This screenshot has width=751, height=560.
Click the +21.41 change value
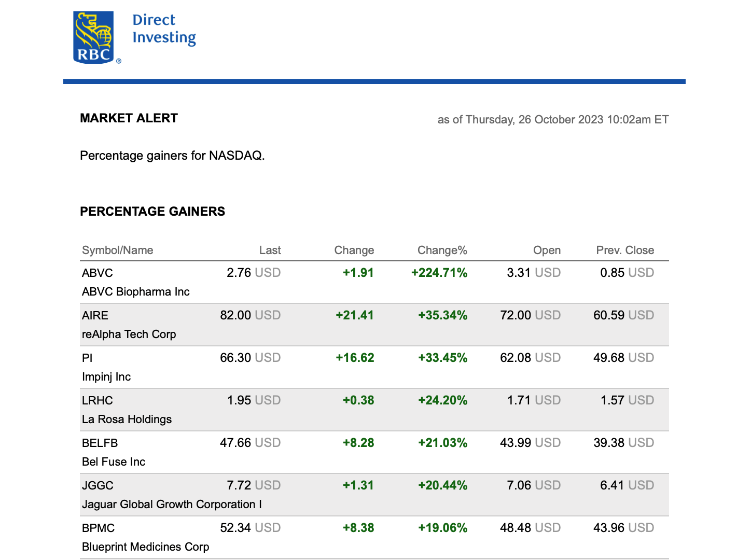point(355,315)
